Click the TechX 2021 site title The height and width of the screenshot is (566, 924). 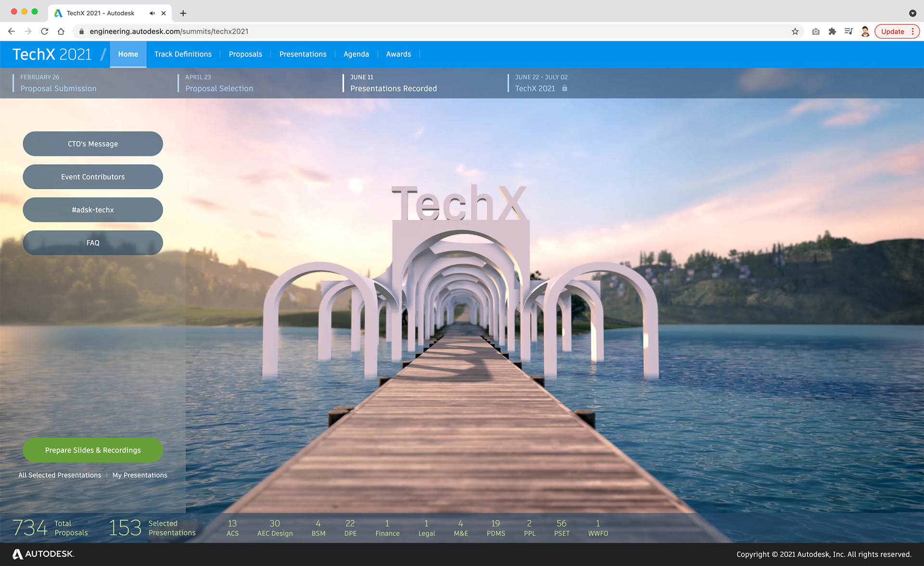(x=52, y=54)
